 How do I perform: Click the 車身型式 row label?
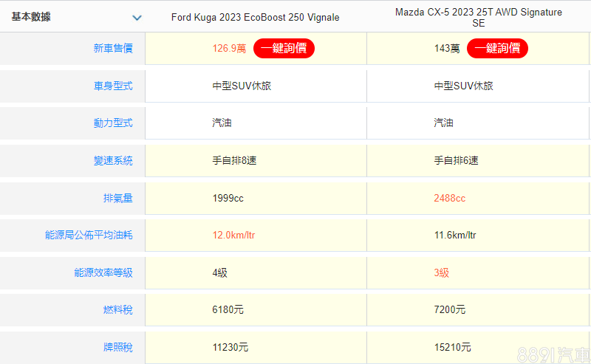tap(113, 86)
